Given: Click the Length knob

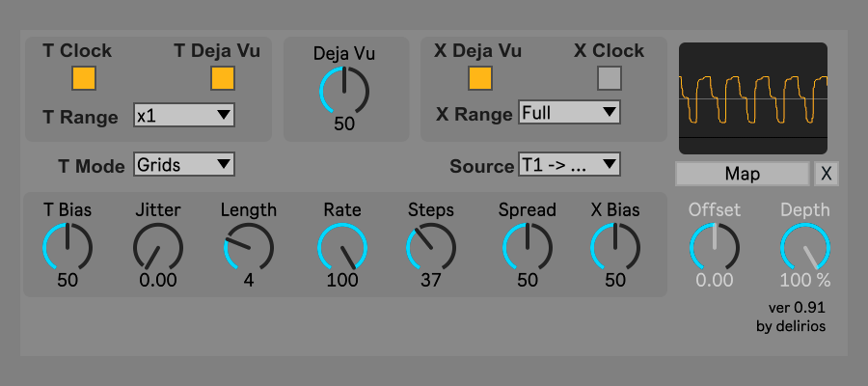Looking at the screenshot, I should (248, 247).
